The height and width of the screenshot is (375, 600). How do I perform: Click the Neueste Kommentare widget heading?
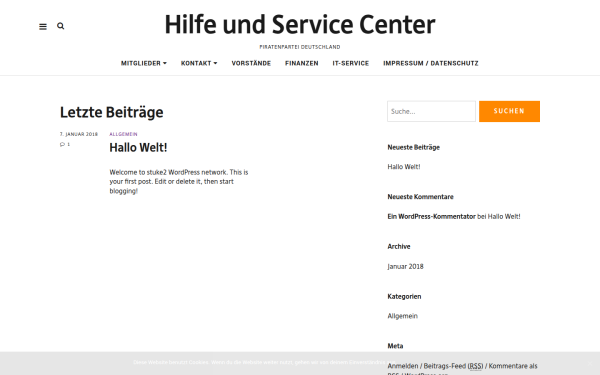point(420,197)
